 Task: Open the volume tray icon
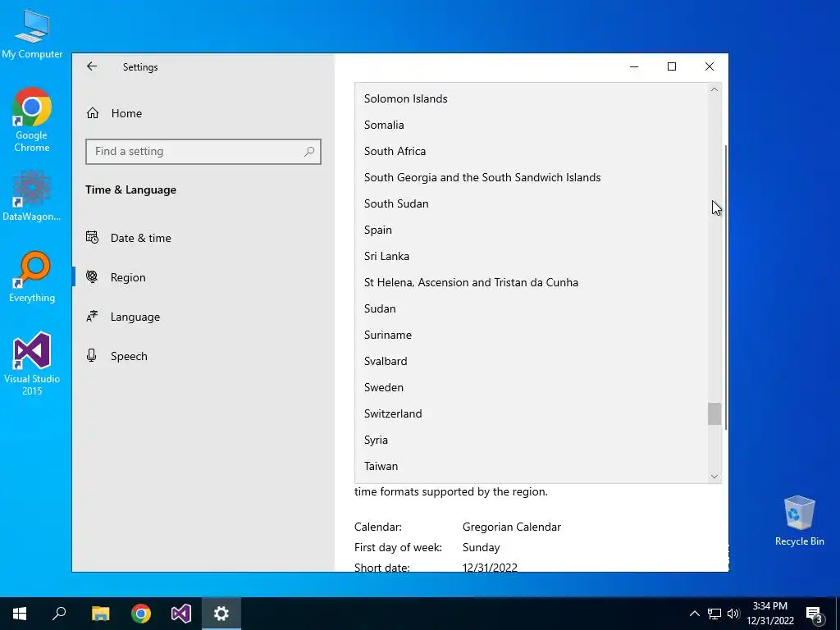(x=733, y=614)
